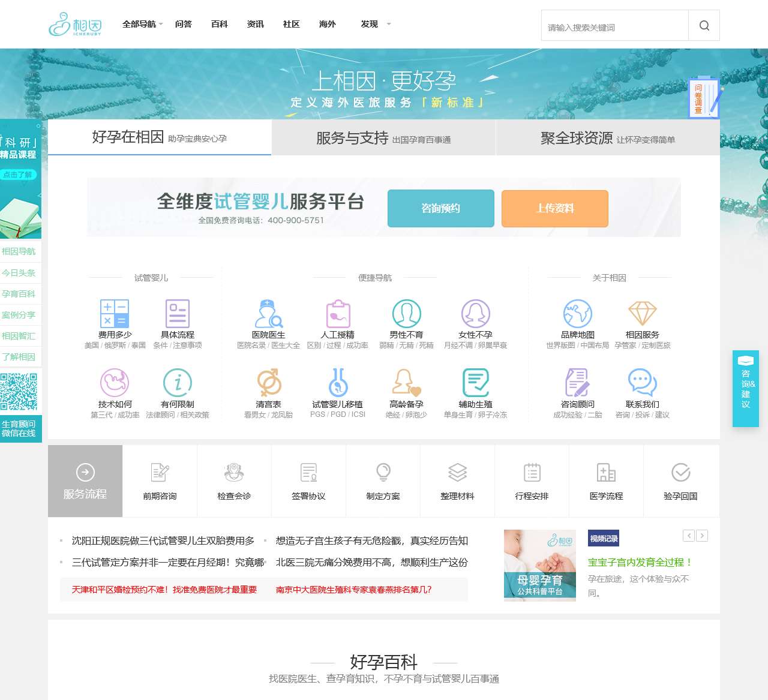Expand the 发现 dropdown arrow
The image size is (768, 700).
(389, 24)
